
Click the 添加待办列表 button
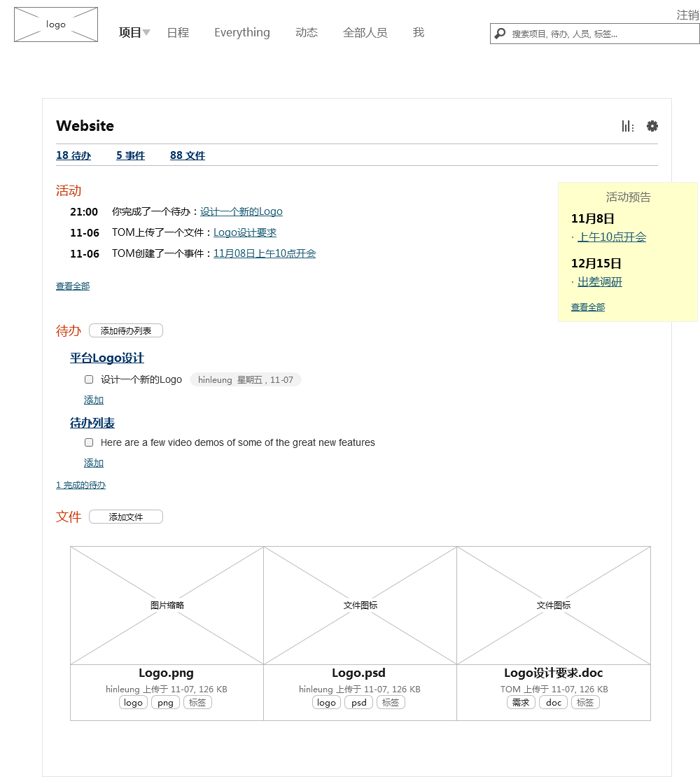pos(126,330)
